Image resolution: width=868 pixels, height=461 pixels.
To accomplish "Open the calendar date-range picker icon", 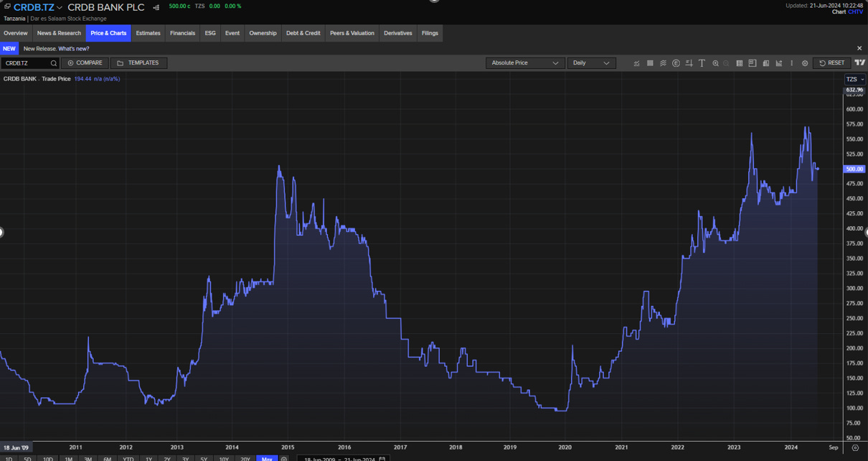I will point(382,459).
